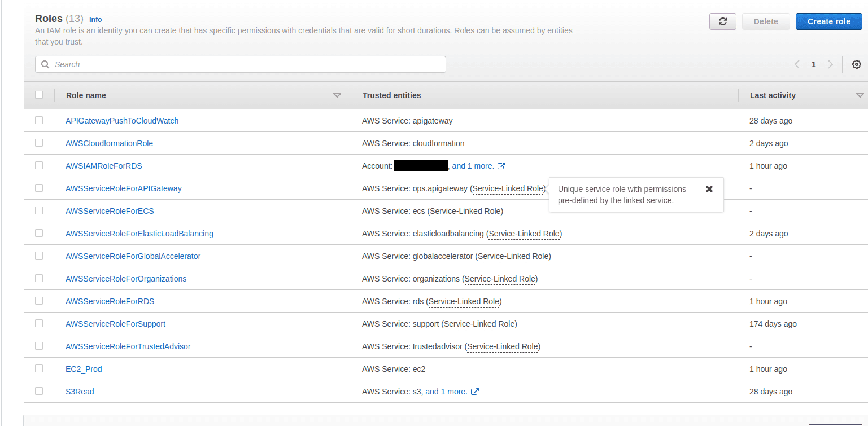868x426 pixels.
Task: Open the APIGatewayPushToCloudWatch role
Action: coord(122,121)
